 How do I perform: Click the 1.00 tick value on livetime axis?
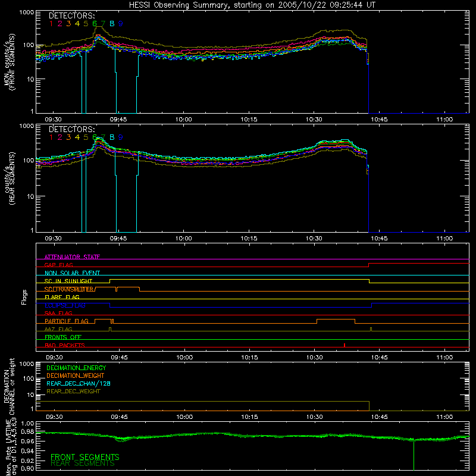click(27, 424)
